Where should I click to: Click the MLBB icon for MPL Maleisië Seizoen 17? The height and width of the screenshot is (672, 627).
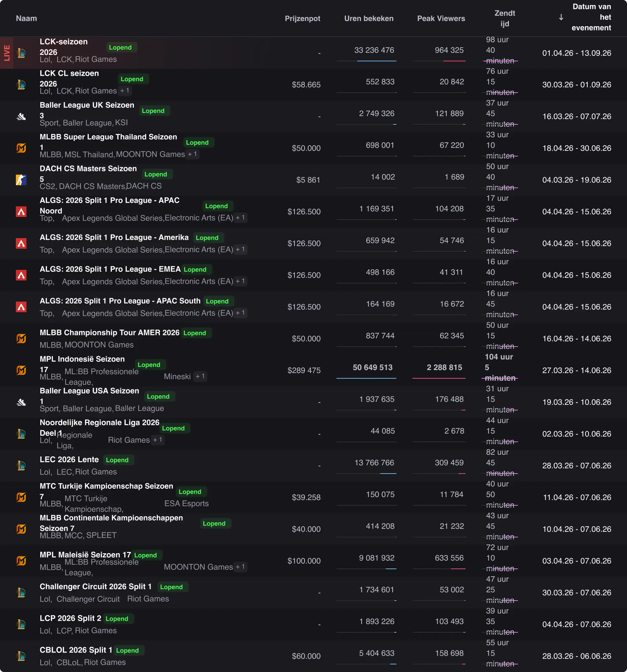click(x=21, y=561)
